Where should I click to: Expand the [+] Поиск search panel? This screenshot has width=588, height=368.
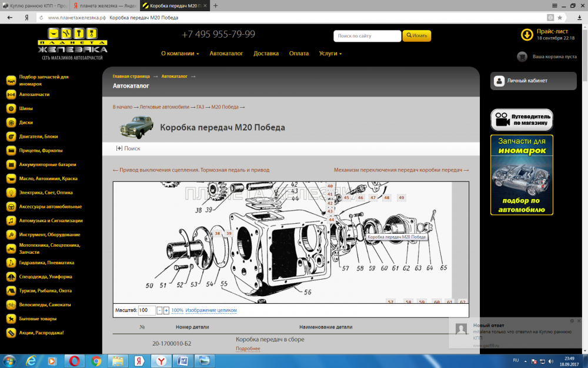[x=128, y=148]
